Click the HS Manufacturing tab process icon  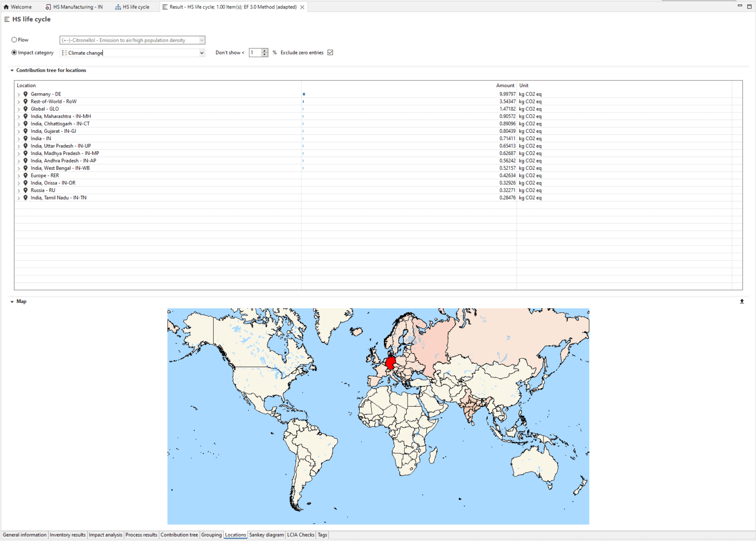coord(48,7)
